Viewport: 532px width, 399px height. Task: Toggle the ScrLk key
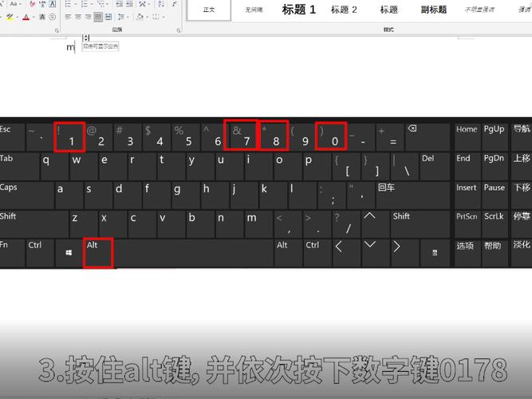pos(494,216)
